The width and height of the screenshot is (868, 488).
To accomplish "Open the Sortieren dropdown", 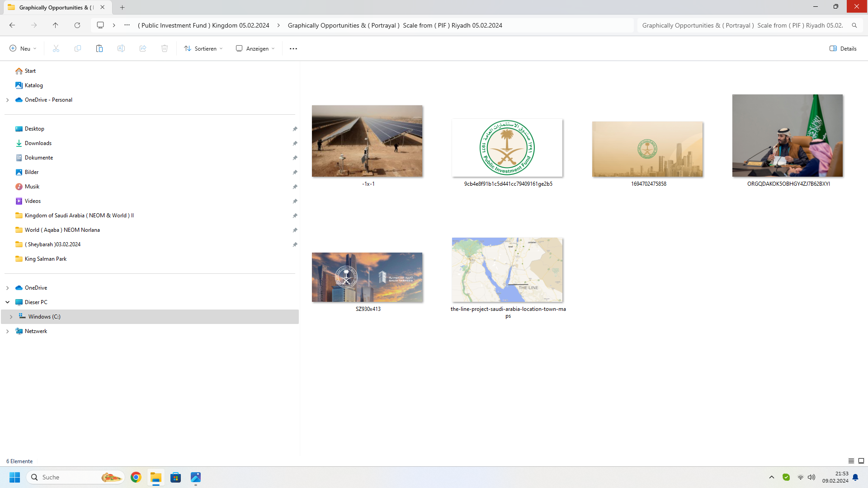I will 203,48.
